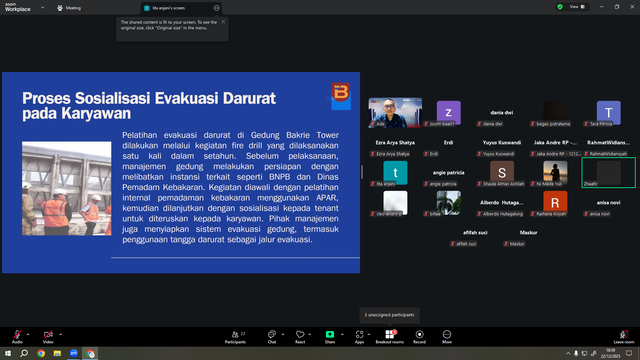Start recording with the Record button
The image size is (640, 360).
coord(419,337)
